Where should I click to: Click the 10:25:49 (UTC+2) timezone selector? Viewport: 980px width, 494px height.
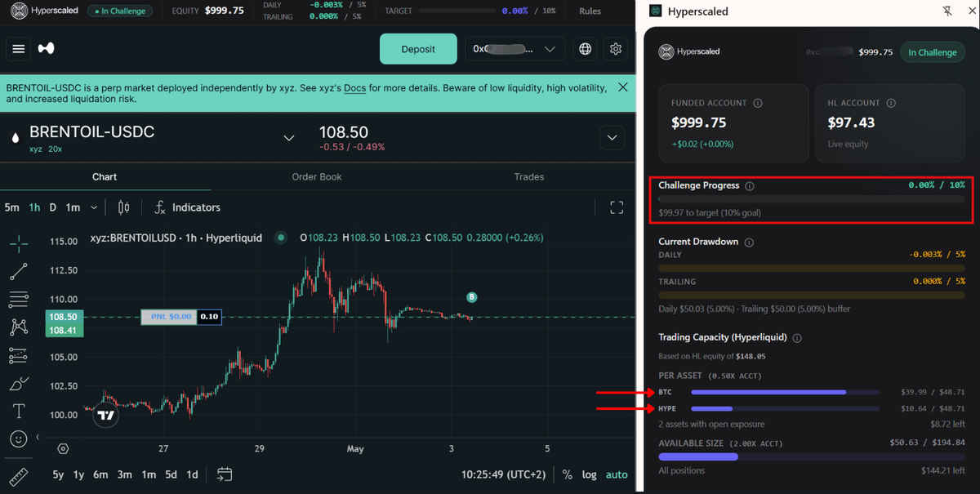coord(502,474)
